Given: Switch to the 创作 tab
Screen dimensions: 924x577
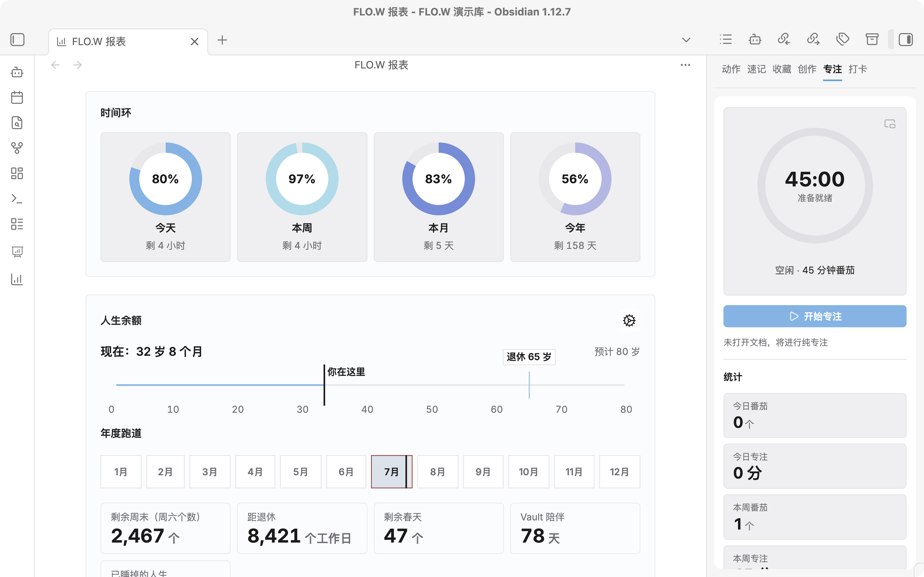Looking at the screenshot, I should pos(807,69).
